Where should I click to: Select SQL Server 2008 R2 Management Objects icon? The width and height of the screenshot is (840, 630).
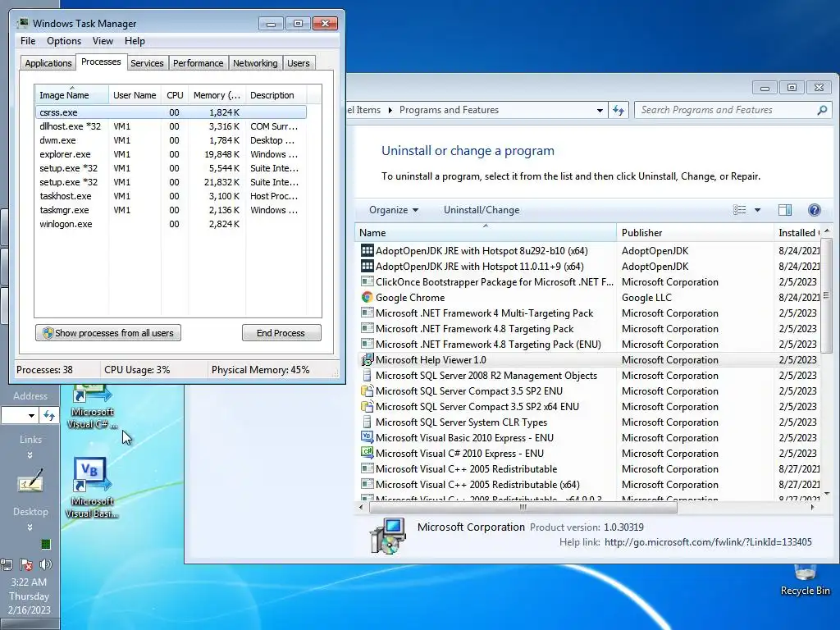pos(367,375)
